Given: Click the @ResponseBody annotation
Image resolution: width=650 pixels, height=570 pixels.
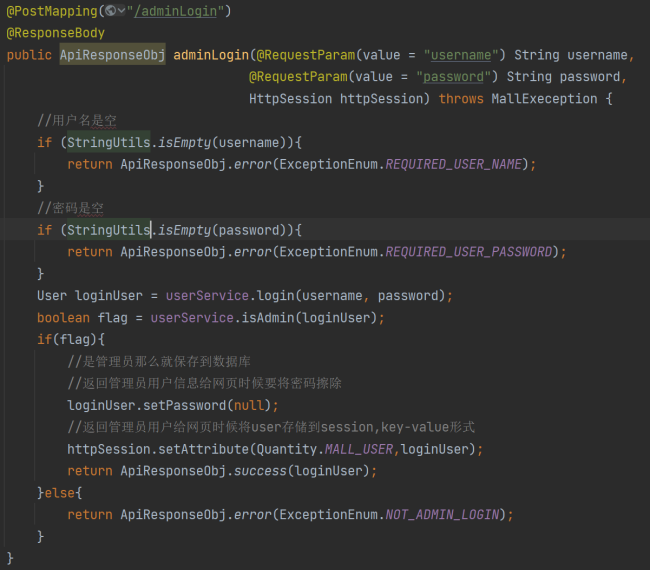Looking at the screenshot, I should pos(56,33).
